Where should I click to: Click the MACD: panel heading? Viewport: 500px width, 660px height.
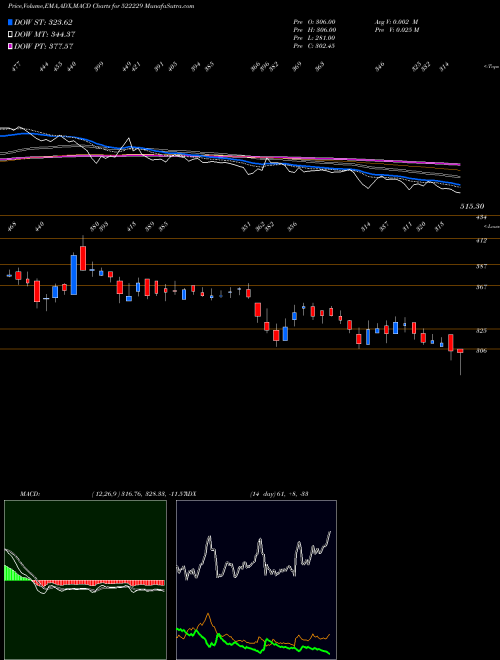coord(29,493)
